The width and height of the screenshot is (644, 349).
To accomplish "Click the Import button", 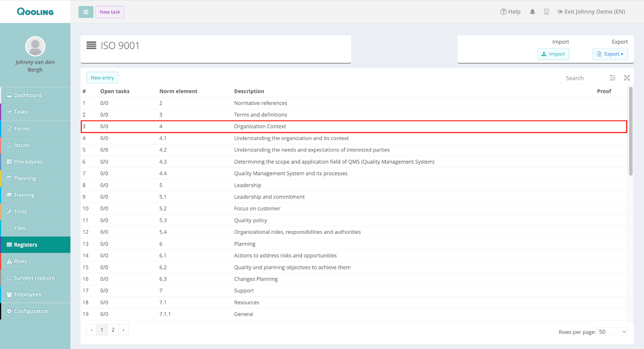I will pos(553,54).
